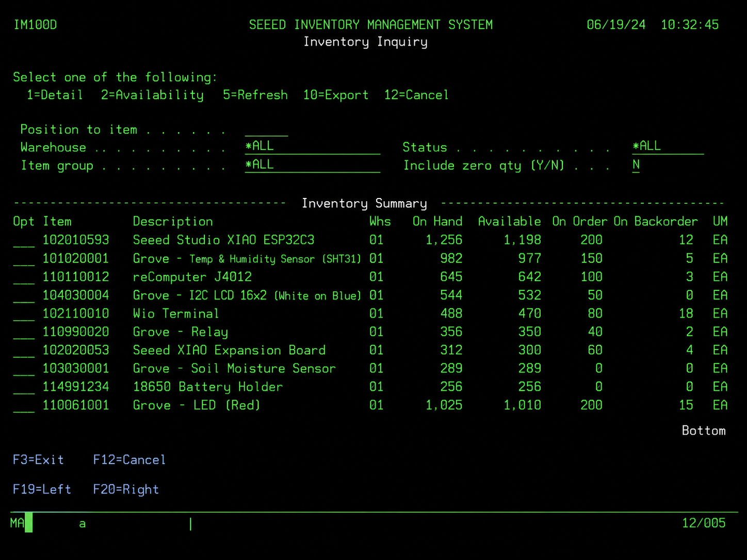This screenshot has width=747, height=560.
Task: Select Opt field for Soil Moisture Sensor
Action: click(24, 369)
